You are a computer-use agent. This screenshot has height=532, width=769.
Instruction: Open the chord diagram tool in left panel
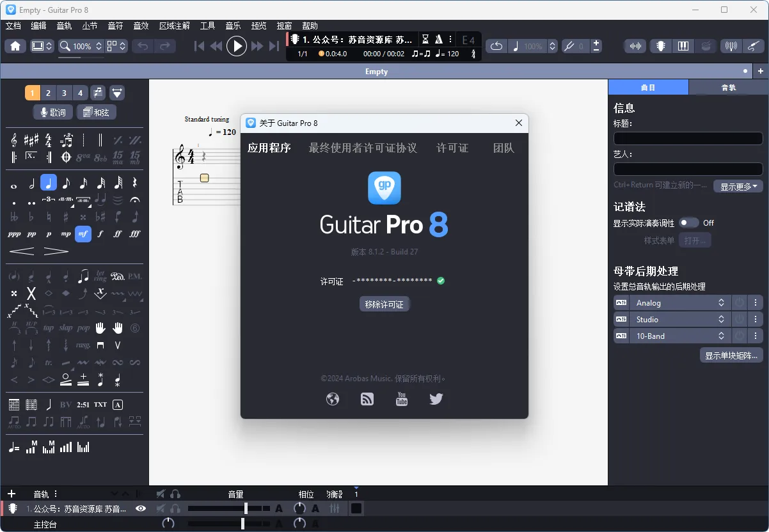click(x=14, y=404)
